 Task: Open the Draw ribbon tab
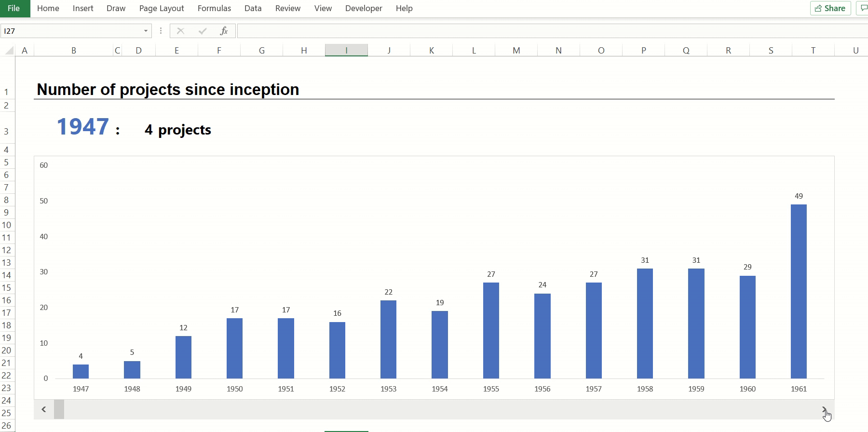[x=116, y=8]
